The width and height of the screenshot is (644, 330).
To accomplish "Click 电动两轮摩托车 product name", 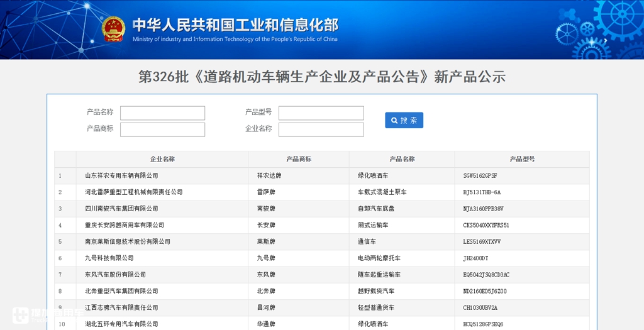I will point(379,258).
